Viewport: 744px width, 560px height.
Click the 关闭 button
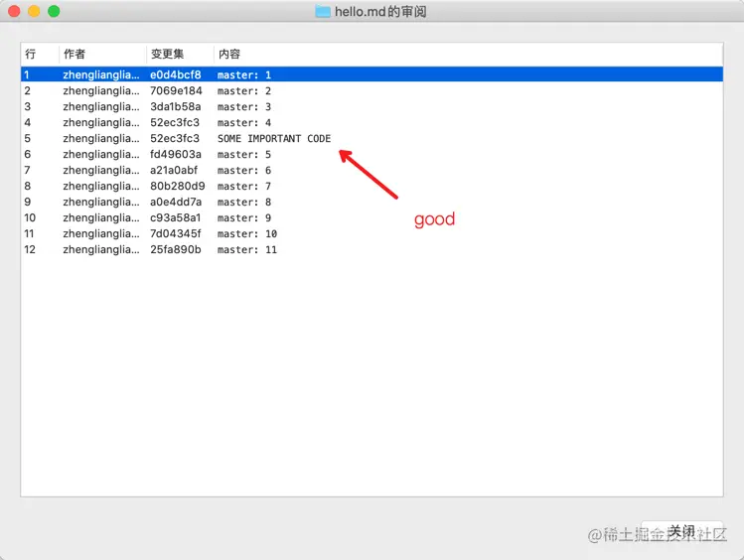(x=681, y=532)
